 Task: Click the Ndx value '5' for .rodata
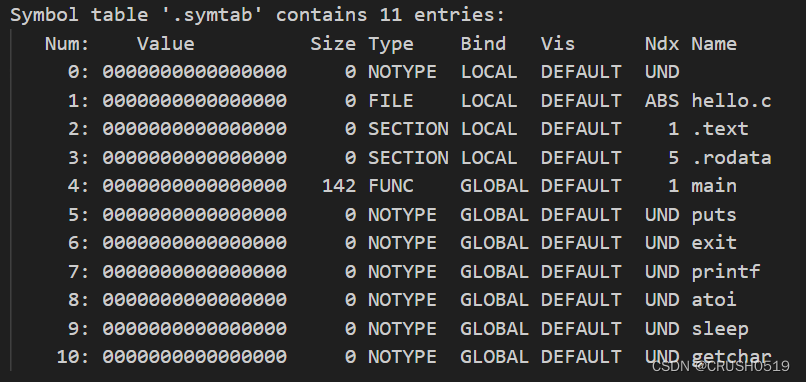pyautogui.click(x=673, y=157)
